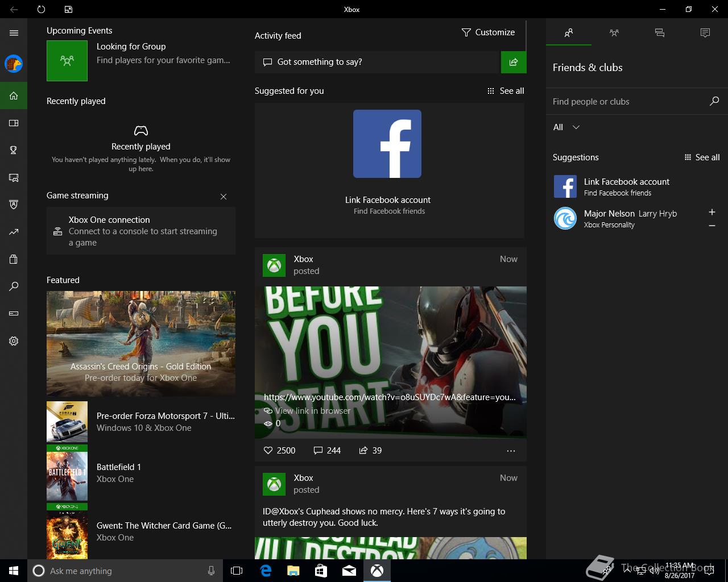The height and width of the screenshot is (582, 728).
Task: Launch Microsoft Edge from the taskbar
Action: [266, 571]
